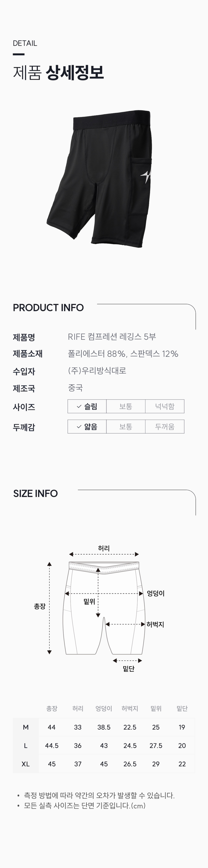
Task: Select the 넉넉함 size fit option
Action: [164, 406]
